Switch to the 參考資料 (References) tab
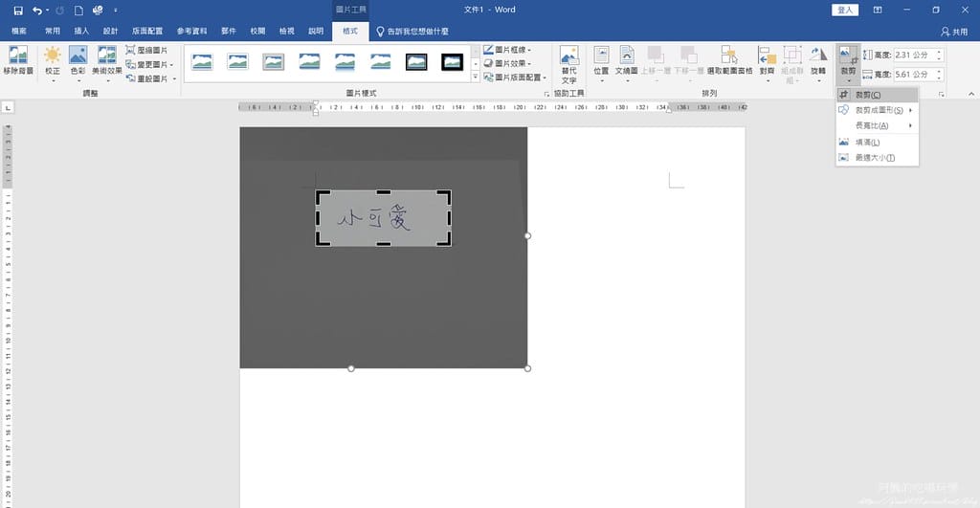Screen dimensions: 980x508 [191, 32]
